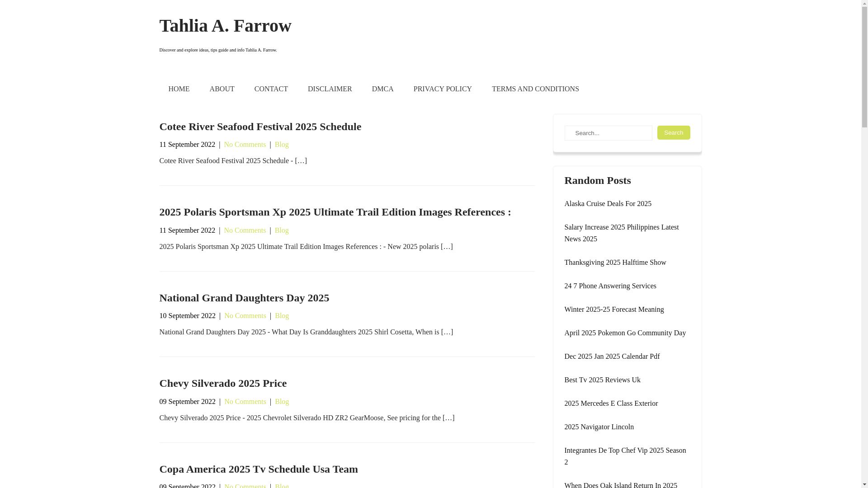Open TERMS AND CONDITIONS page

point(535,89)
